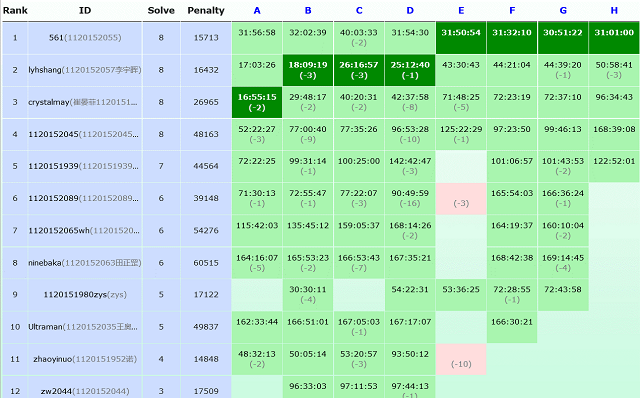Open problem E column link
The width and height of the screenshot is (640, 398).
(461, 11)
